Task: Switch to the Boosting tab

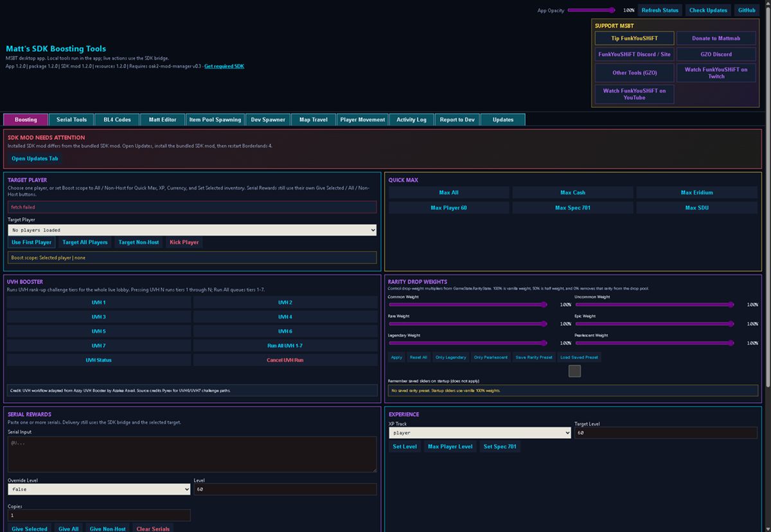Action: click(26, 120)
